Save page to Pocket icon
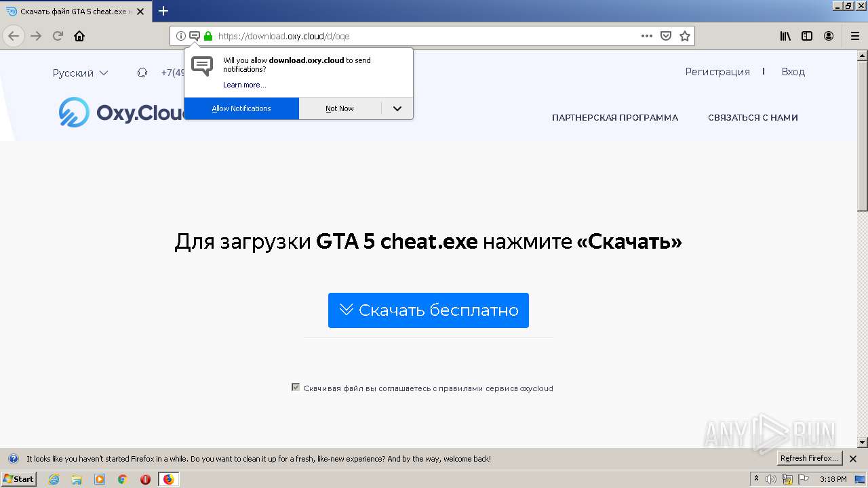 (x=666, y=36)
